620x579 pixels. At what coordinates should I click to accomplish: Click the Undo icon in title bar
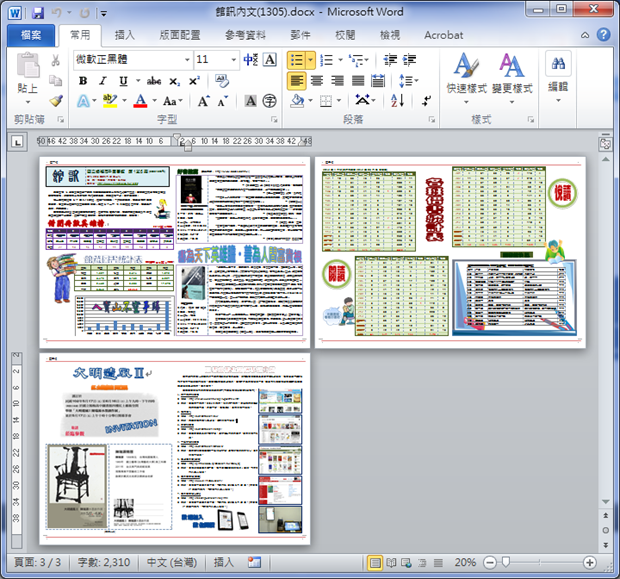[x=57, y=13]
